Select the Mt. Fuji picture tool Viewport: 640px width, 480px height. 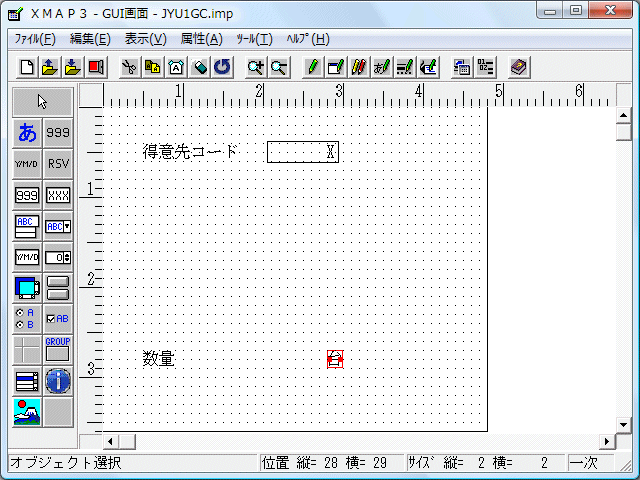click(x=27, y=412)
